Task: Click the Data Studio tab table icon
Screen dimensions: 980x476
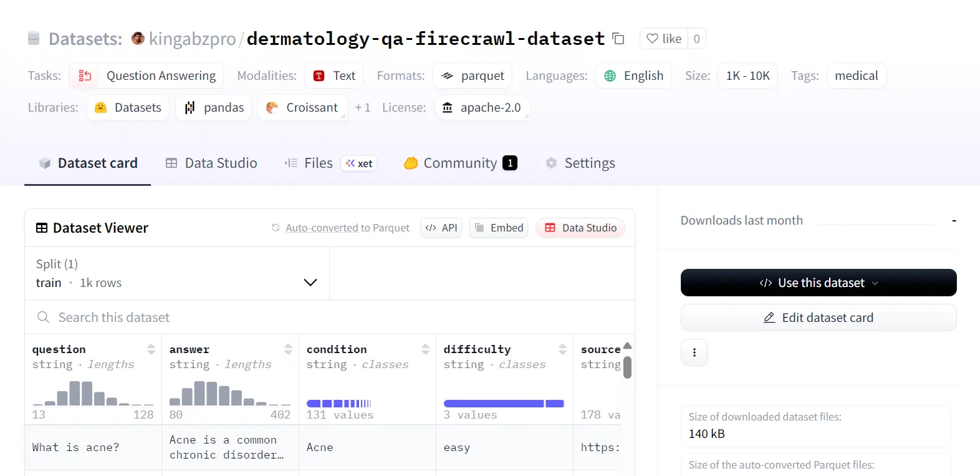Action: 171,163
